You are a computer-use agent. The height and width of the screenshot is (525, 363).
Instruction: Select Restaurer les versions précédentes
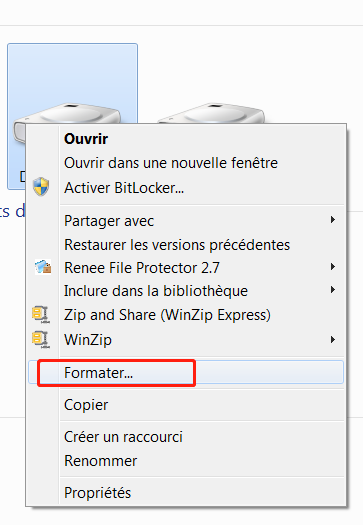pyautogui.click(x=177, y=245)
